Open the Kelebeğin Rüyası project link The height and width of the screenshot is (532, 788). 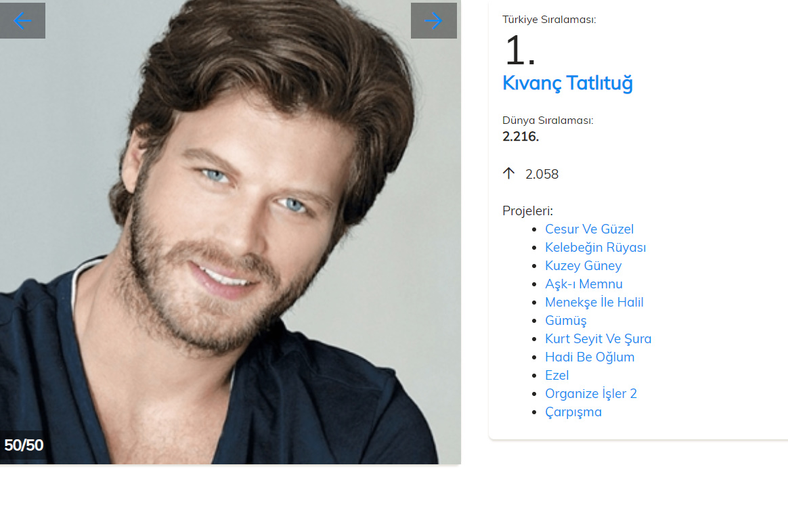(x=596, y=247)
